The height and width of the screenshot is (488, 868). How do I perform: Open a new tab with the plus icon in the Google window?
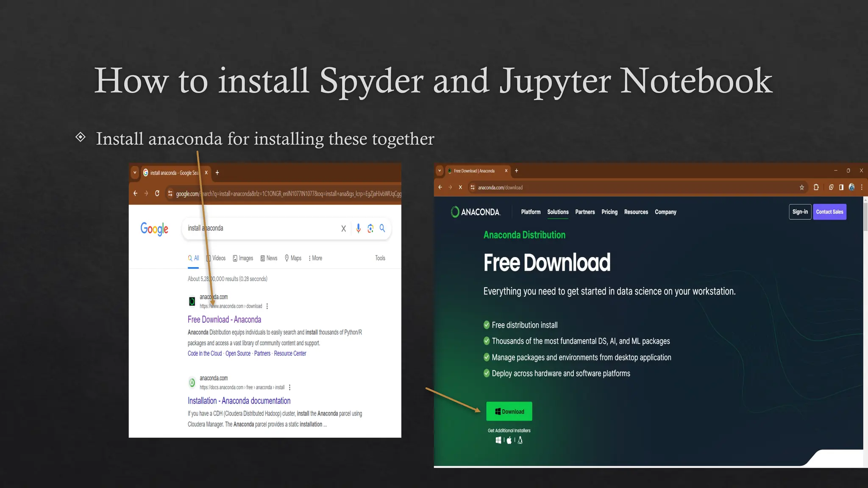click(217, 172)
